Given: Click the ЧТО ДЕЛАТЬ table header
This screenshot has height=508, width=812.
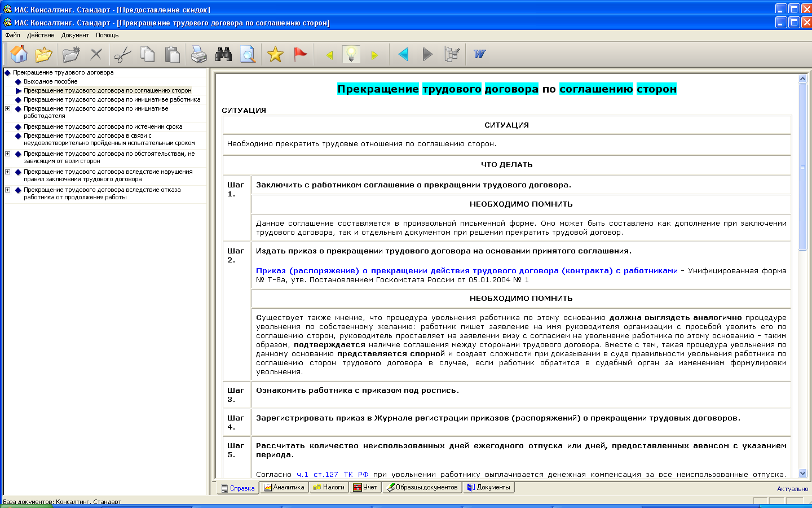Looking at the screenshot, I should tap(506, 165).
